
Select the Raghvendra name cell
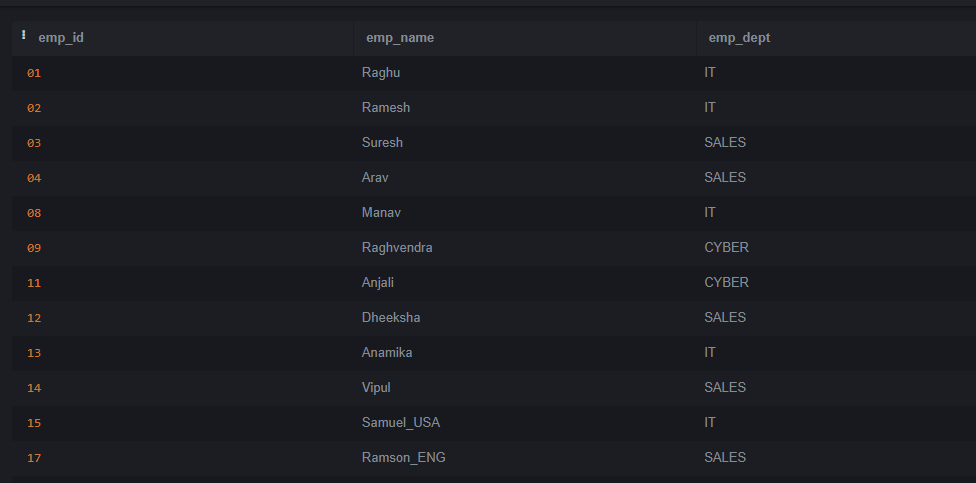(x=397, y=248)
